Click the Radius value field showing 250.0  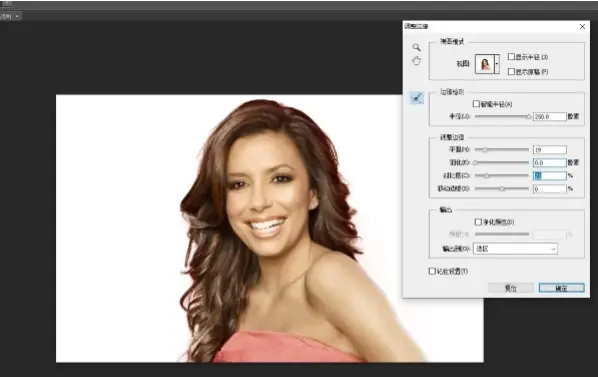tap(550, 117)
